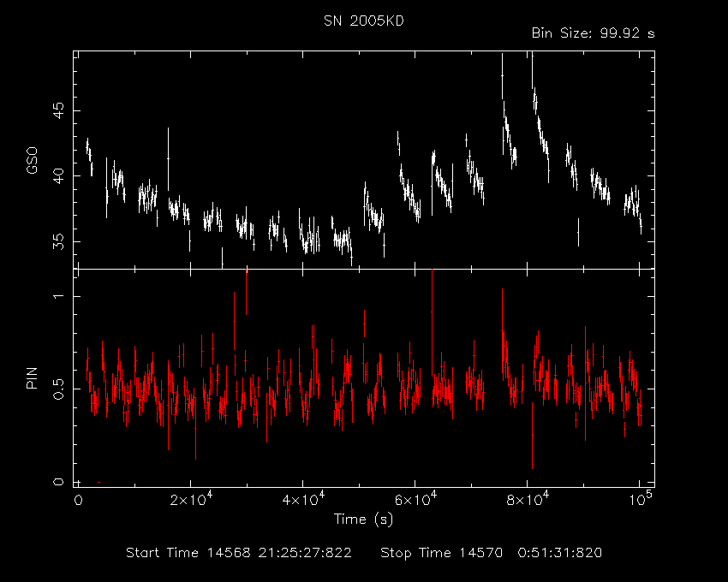The image size is (728, 582).
Task: Click the 0 on the PIN axis
Action: [x=58, y=482]
